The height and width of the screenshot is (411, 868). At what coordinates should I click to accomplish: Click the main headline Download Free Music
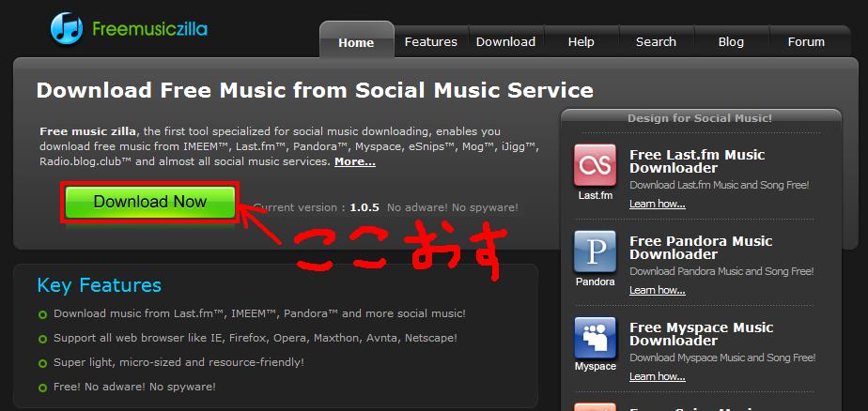315,90
